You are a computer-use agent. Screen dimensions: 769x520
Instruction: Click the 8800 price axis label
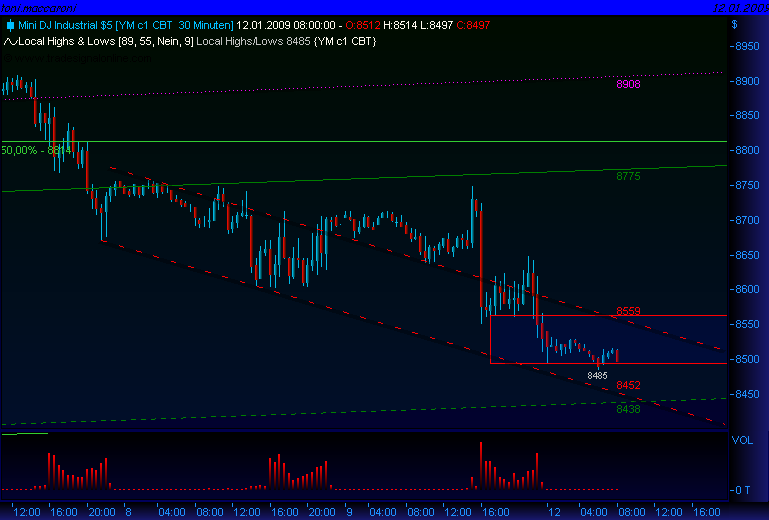pyautogui.click(x=745, y=151)
